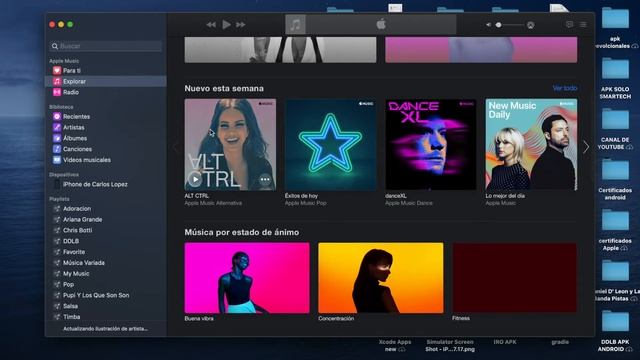Click the rewind previous track button
This screenshot has width=640, height=360.
click(x=211, y=25)
